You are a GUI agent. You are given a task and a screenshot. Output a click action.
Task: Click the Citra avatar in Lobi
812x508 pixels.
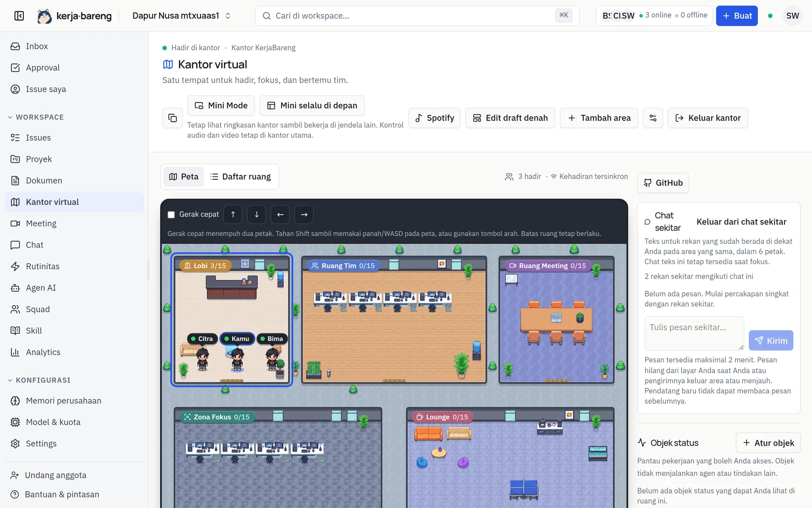[203, 359]
